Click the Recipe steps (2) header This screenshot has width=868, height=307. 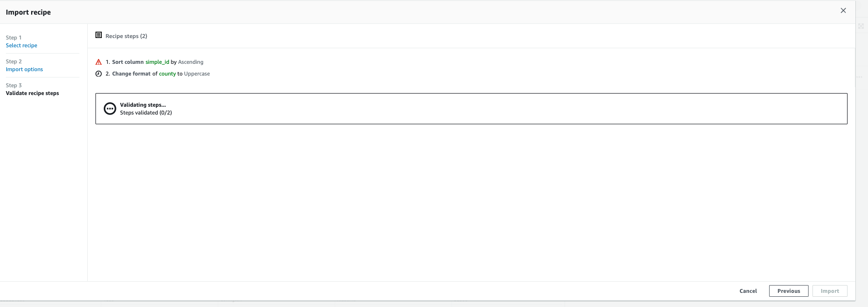126,35
